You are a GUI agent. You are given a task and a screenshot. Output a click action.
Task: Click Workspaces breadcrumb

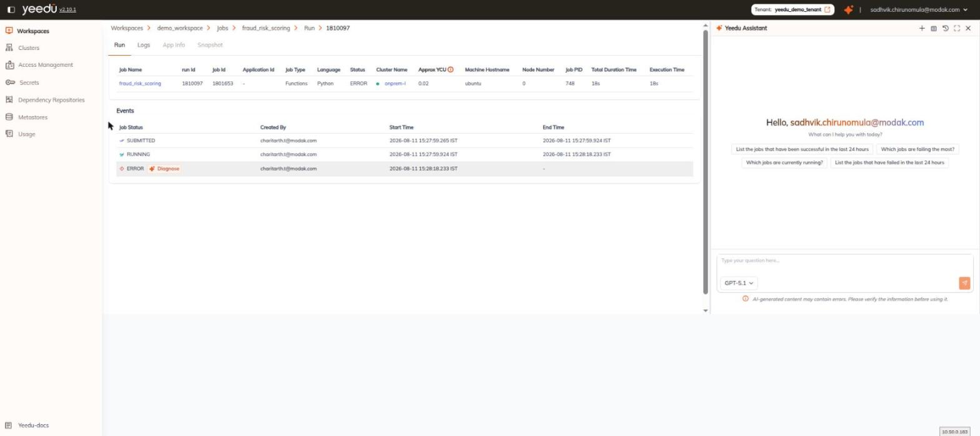click(x=127, y=28)
